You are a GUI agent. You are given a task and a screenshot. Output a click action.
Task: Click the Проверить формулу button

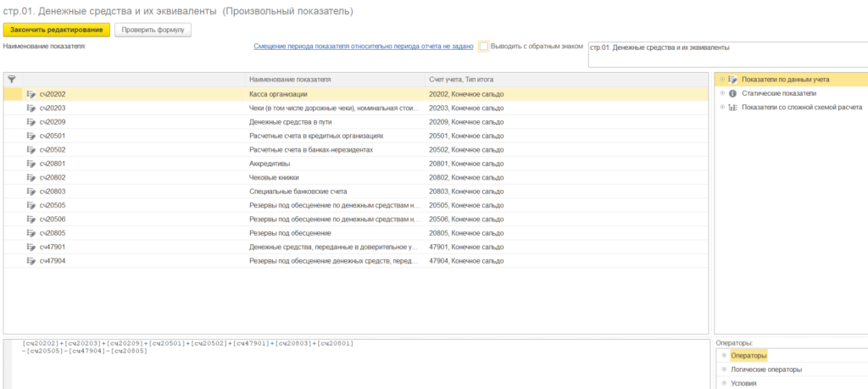click(153, 30)
